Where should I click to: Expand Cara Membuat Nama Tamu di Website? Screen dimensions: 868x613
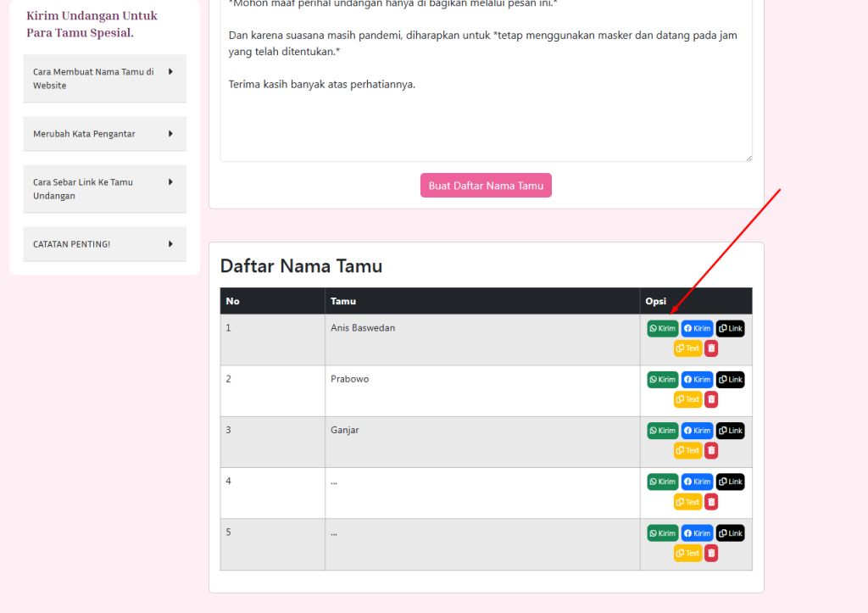104,79
